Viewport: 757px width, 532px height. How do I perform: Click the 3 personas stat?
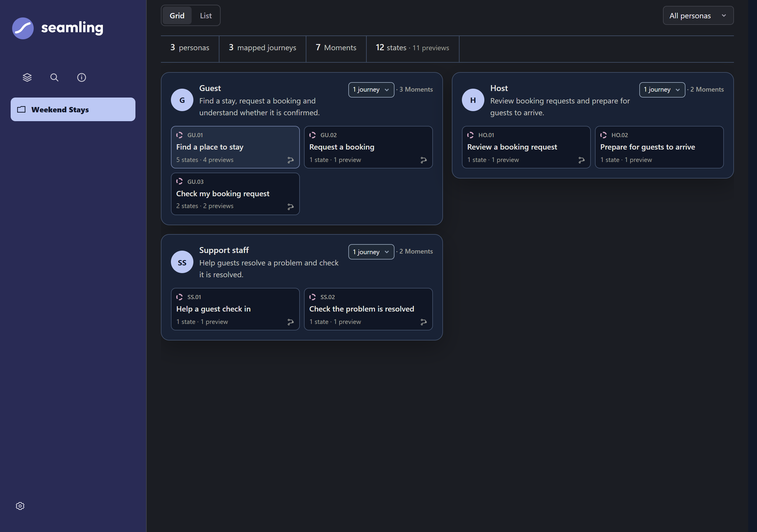(190, 48)
